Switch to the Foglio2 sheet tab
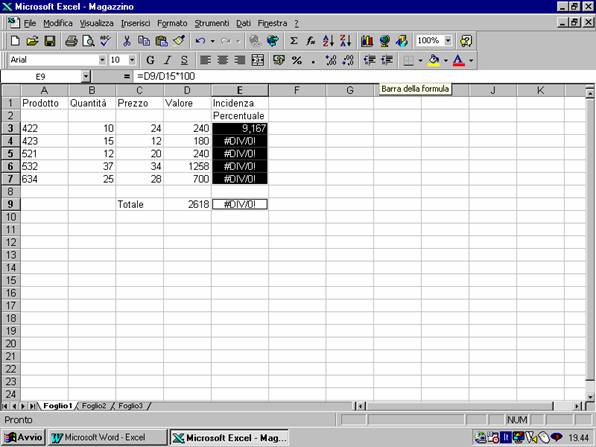Viewport: 596px width, 447px height. (x=94, y=406)
